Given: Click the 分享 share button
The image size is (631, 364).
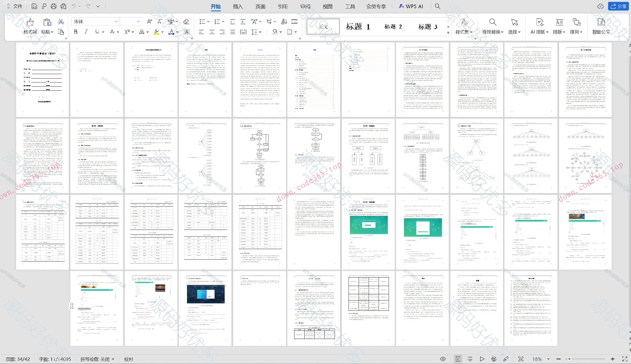Looking at the screenshot, I should [619, 6].
